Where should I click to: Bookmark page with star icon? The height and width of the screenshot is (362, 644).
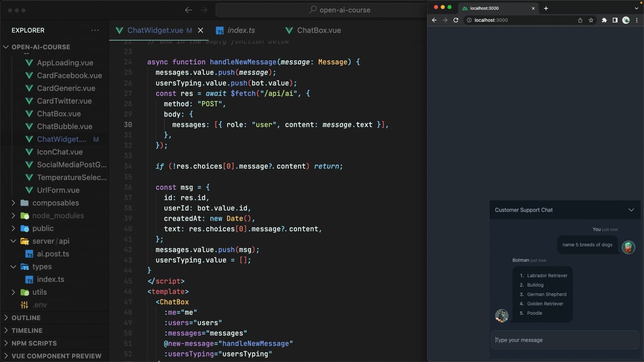click(591, 20)
